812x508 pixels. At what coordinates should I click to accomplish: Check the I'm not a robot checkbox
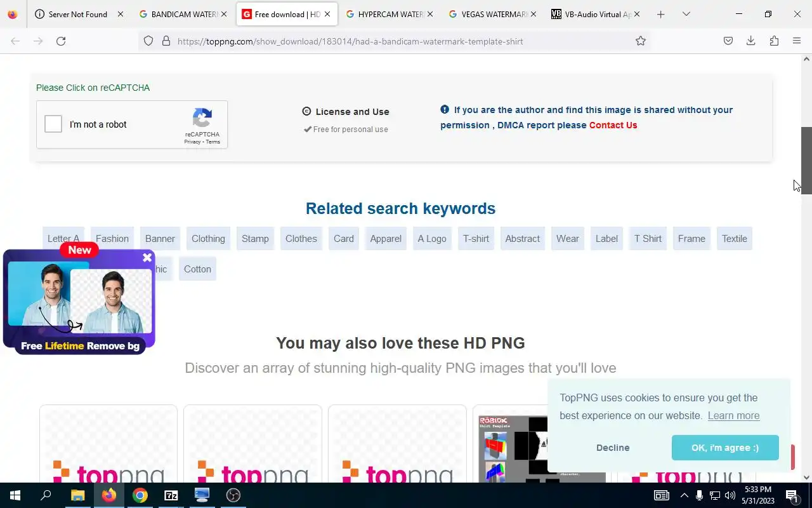pyautogui.click(x=53, y=124)
